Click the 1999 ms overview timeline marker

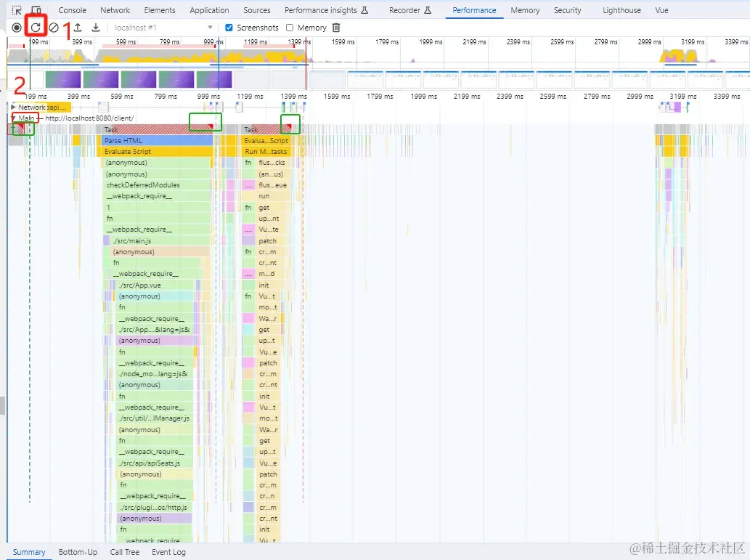coord(431,42)
